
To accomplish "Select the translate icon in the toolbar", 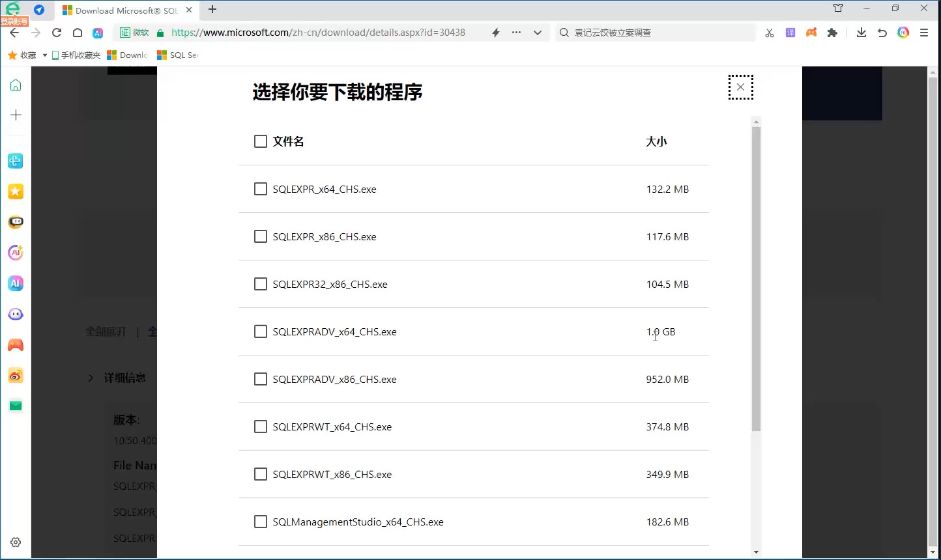I will click(790, 32).
